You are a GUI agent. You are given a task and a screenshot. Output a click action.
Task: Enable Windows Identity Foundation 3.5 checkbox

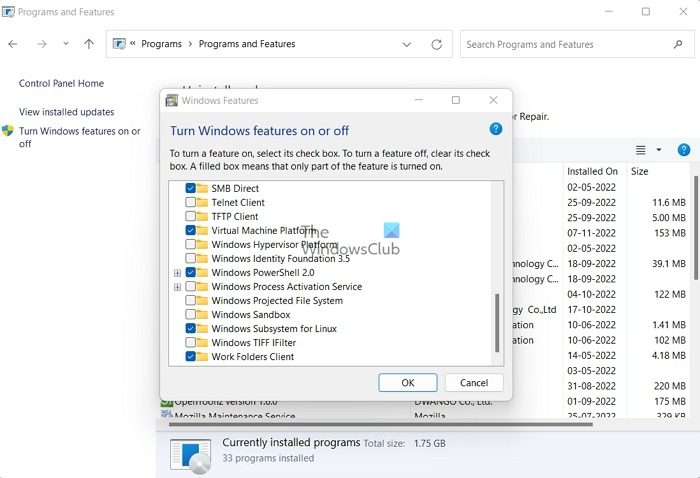191,258
